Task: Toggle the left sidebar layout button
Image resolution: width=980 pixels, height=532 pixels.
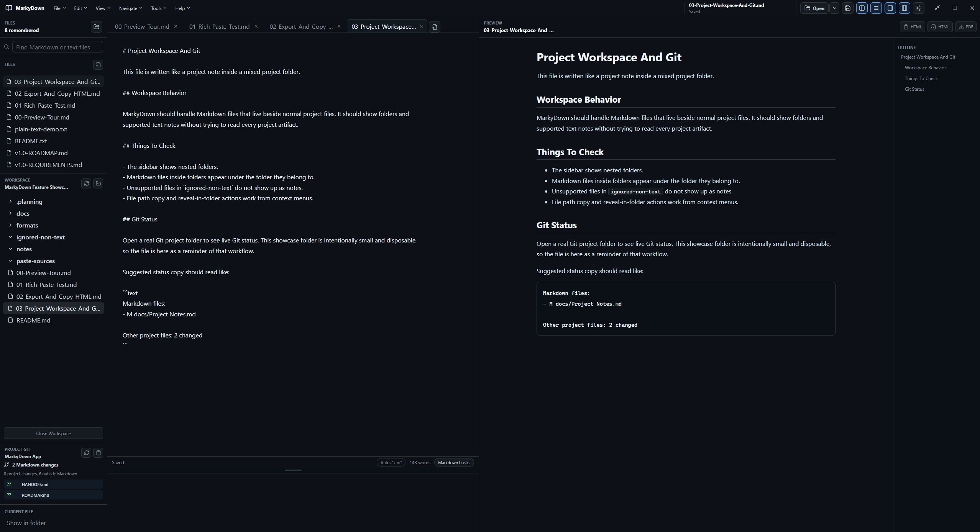Action: tap(862, 8)
